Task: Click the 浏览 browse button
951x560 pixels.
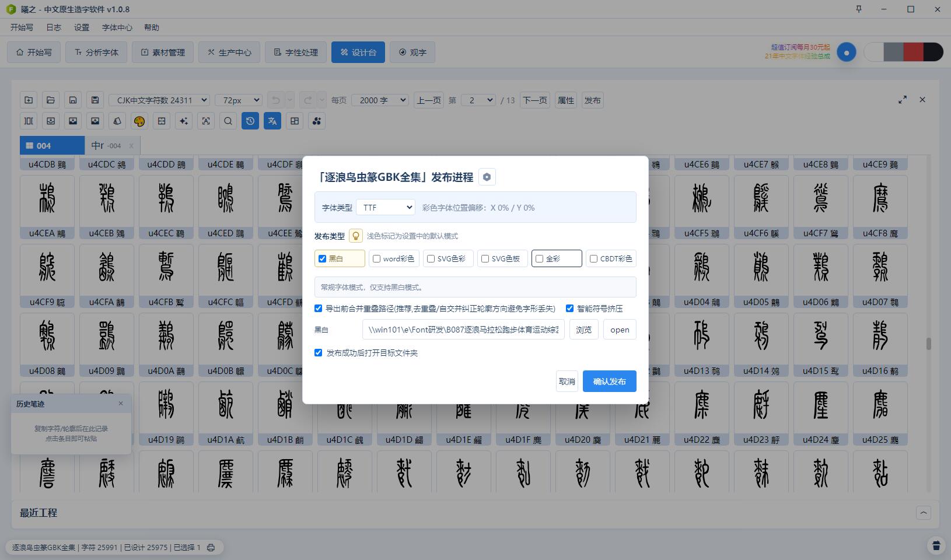Action: [x=584, y=330]
